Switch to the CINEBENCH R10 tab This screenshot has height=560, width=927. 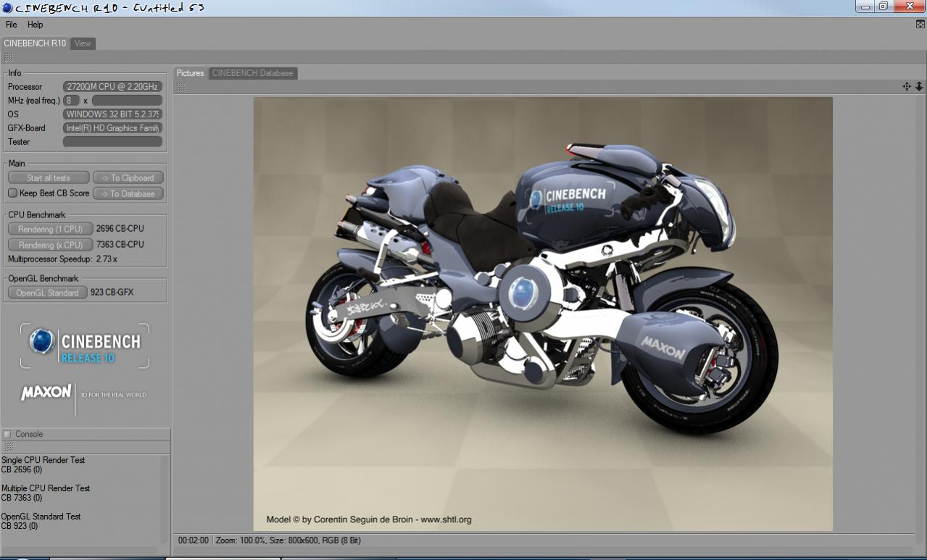[x=35, y=43]
